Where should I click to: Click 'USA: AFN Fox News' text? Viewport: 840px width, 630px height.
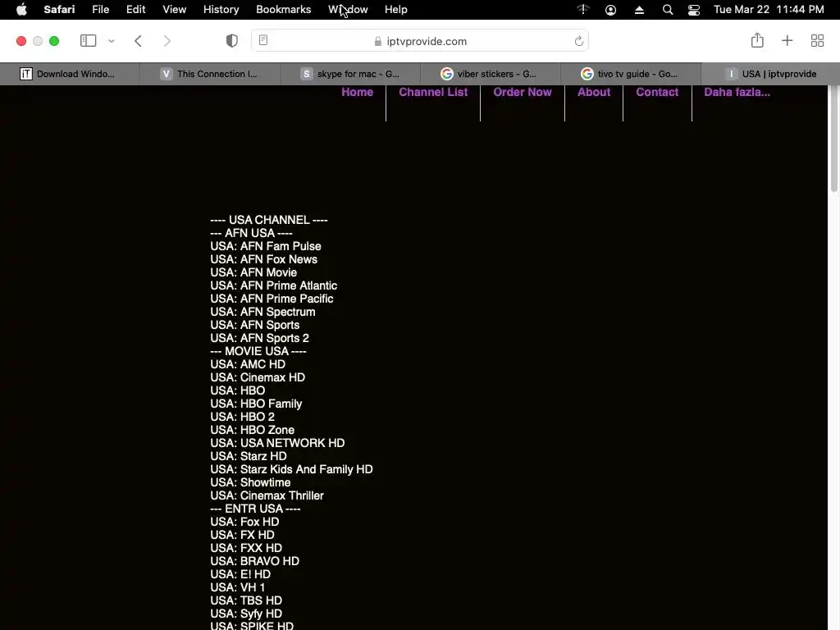pos(263,259)
